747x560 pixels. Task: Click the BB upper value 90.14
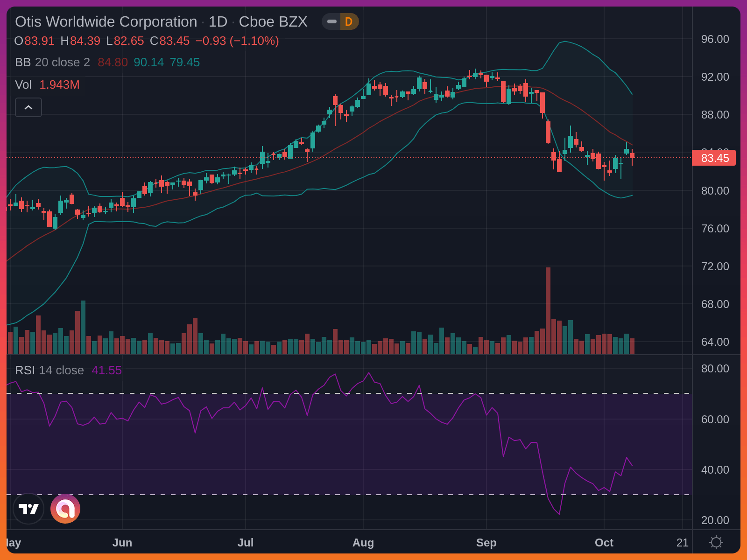pyautogui.click(x=148, y=62)
